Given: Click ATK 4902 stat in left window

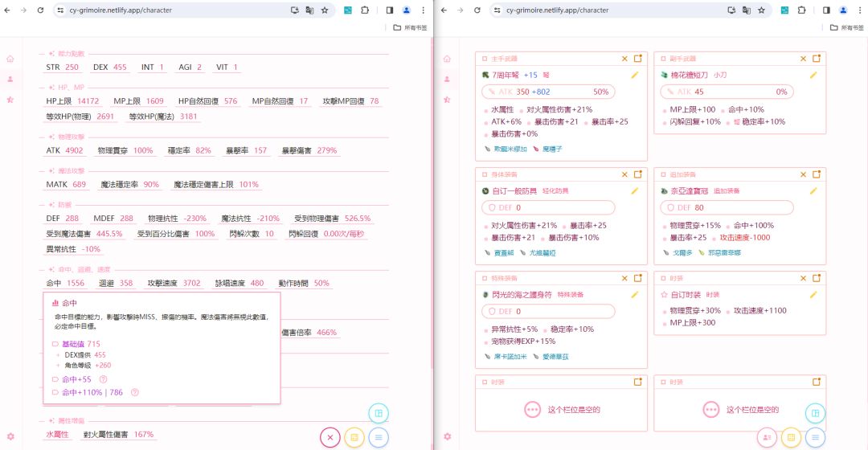Looking at the screenshot, I should 64,150.
